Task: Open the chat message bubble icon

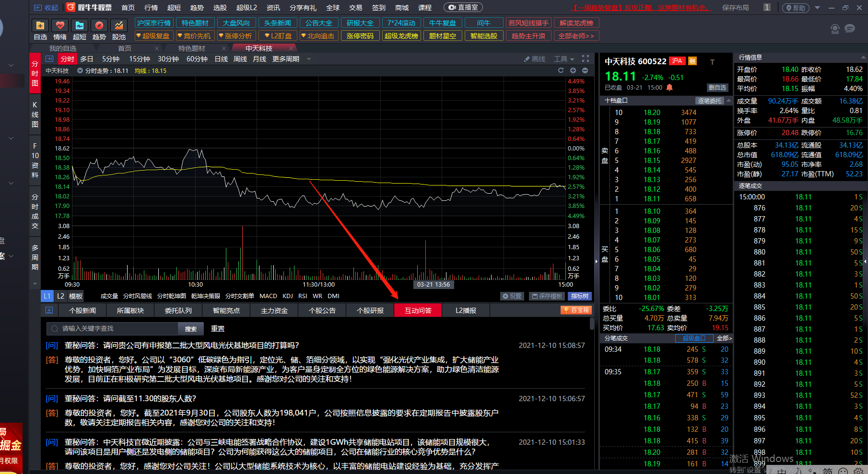Action: point(850,29)
